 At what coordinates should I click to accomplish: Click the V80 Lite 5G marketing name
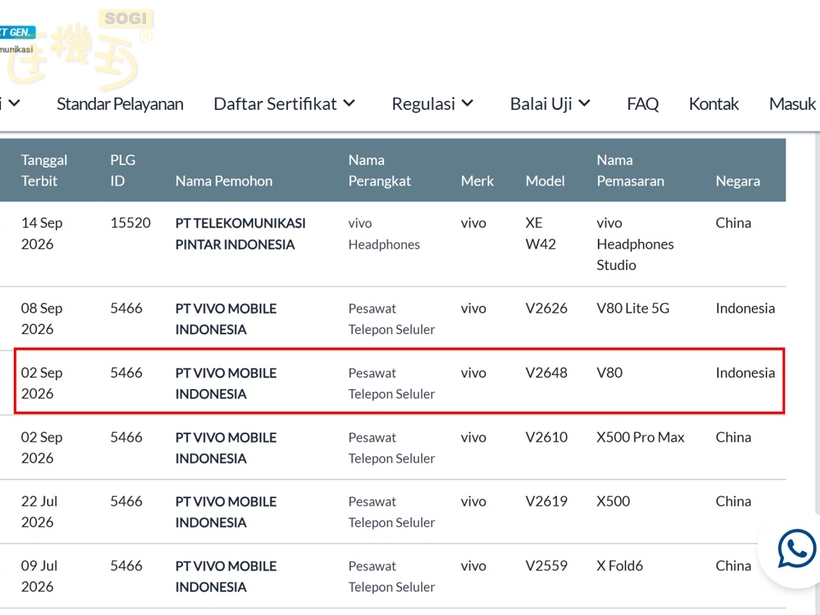click(633, 308)
